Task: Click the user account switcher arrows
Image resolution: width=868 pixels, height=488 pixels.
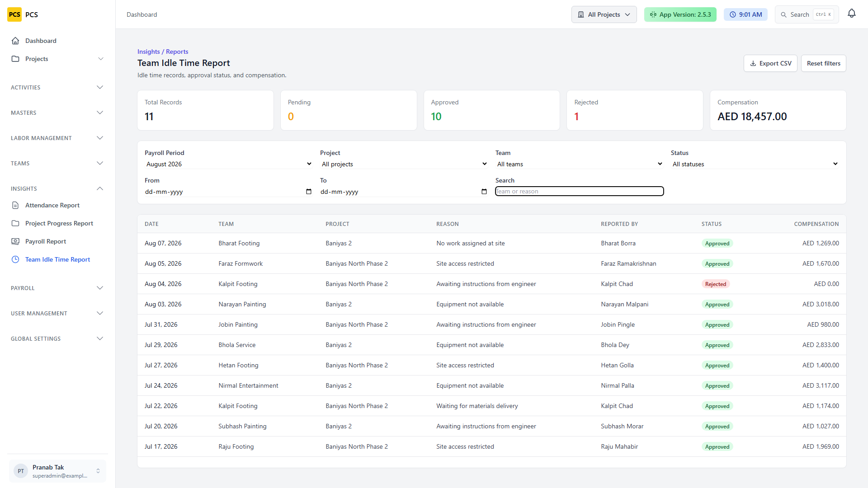Action: coord(98,471)
